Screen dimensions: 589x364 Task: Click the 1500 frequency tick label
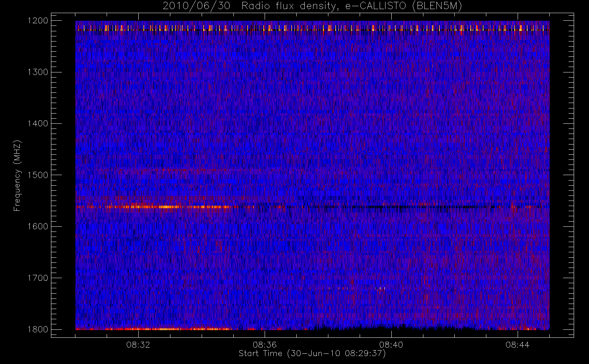point(38,175)
